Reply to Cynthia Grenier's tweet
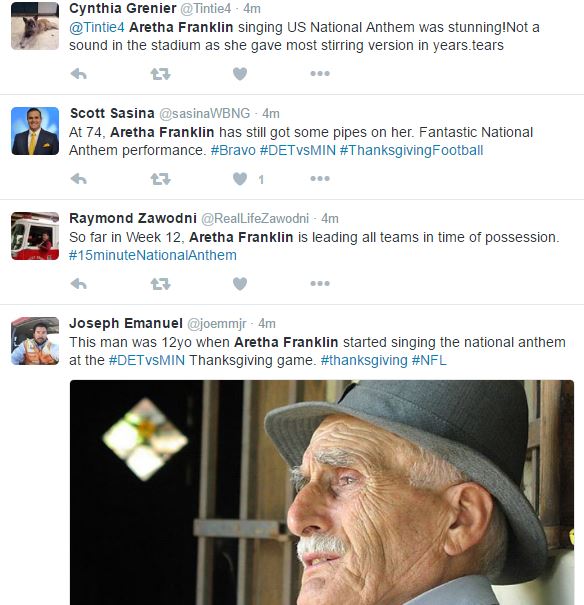 coord(79,74)
